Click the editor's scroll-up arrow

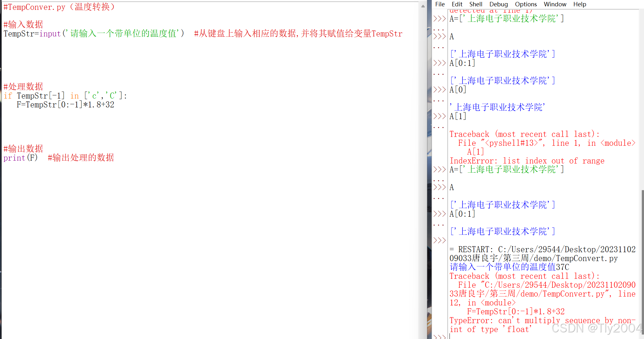point(423,6)
